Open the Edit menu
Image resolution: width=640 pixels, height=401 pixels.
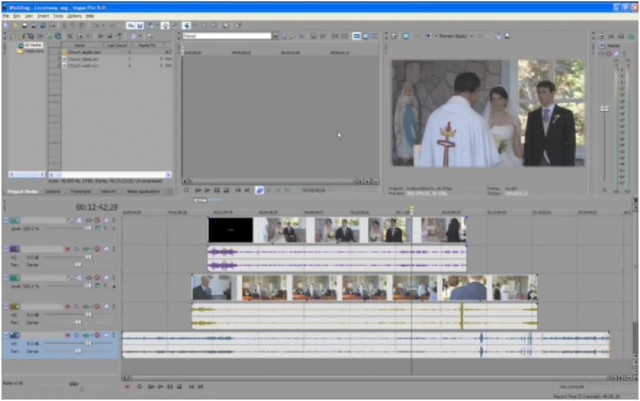click(x=17, y=16)
